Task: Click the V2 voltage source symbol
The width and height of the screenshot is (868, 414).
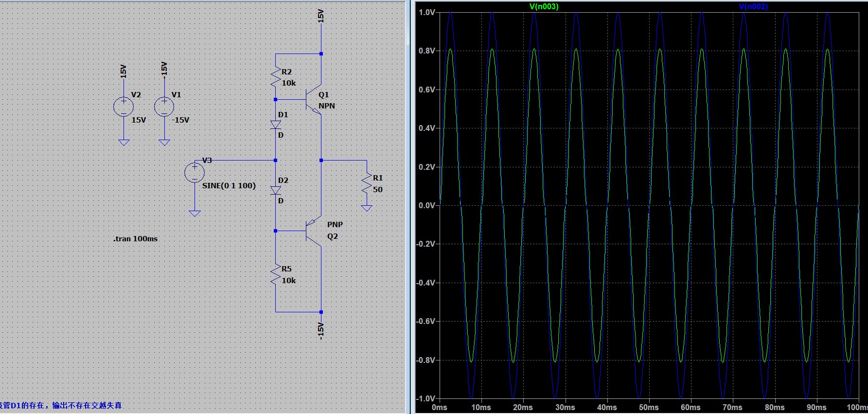Action: pyautogui.click(x=124, y=107)
